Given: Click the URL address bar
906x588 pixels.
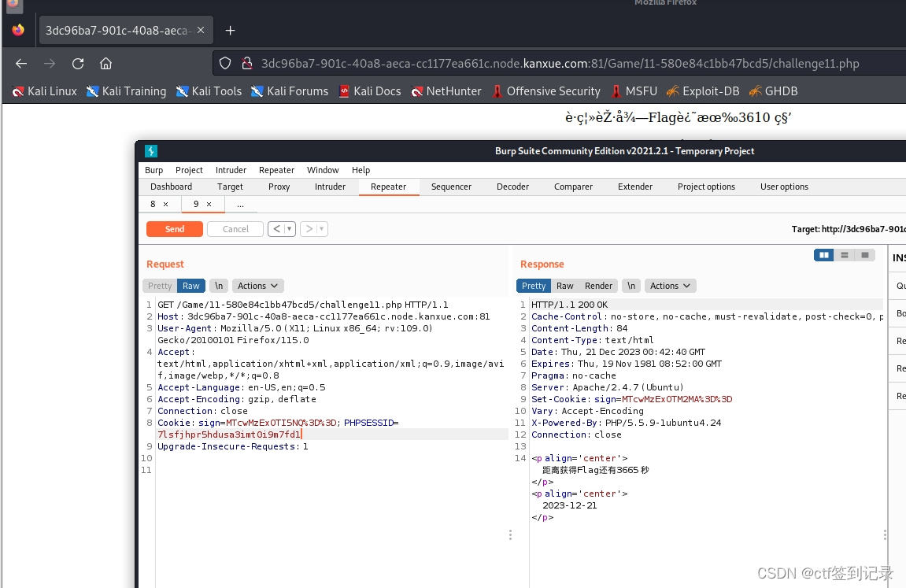Looking at the screenshot, I should click(x=560, y=64).
